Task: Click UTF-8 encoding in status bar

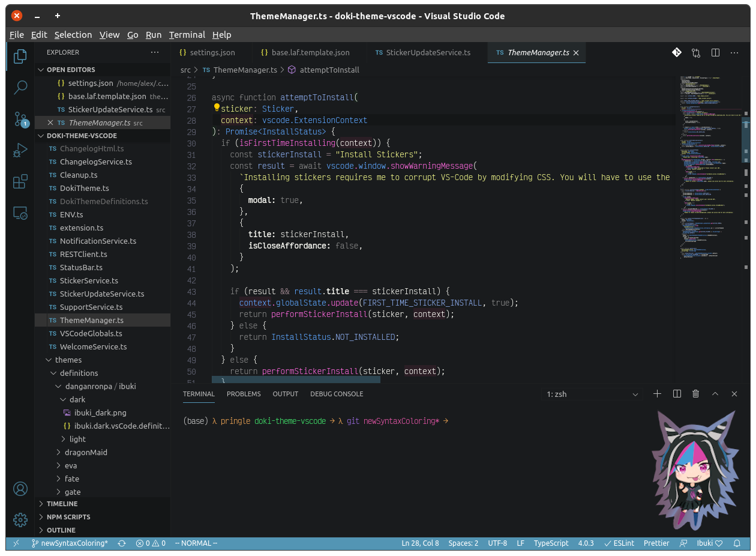Action: (497, 543)
